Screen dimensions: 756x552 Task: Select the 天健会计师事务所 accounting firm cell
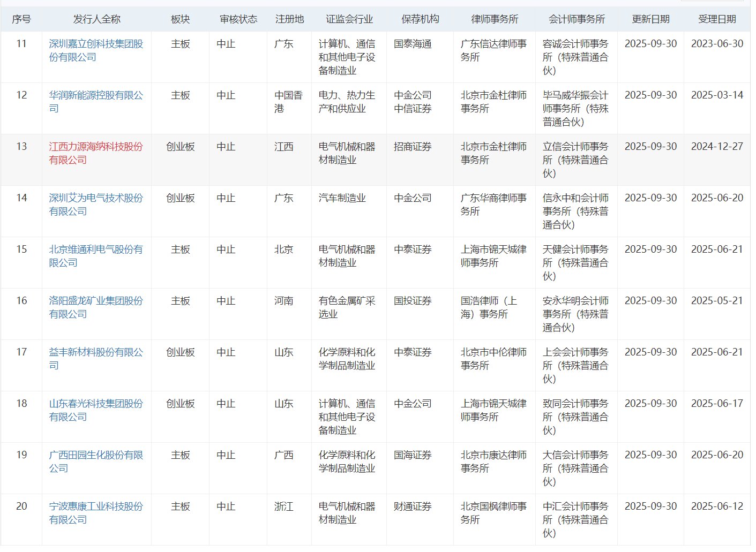(x=576, y=263)
